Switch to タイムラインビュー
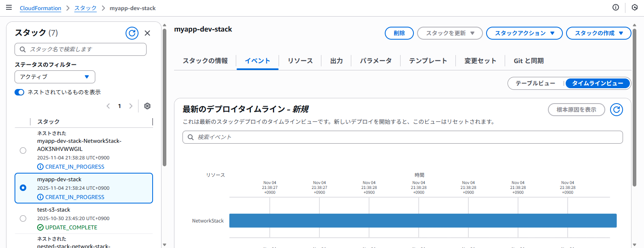The image size is (644, 248). pos(598,83)
